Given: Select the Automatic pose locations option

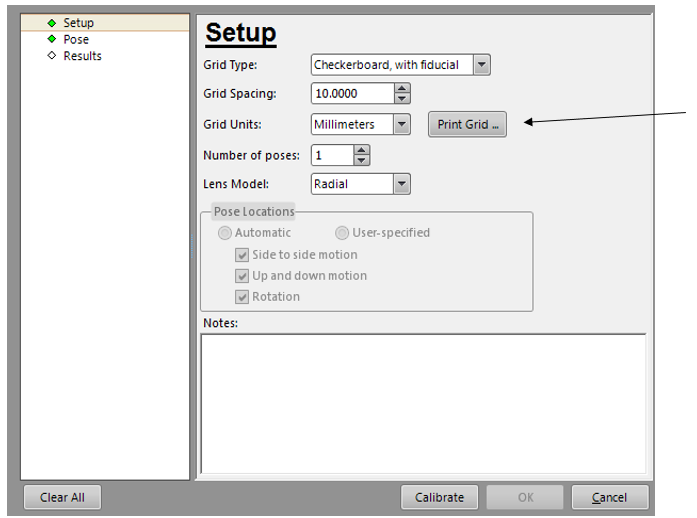Looking at the screenshot, I should coord(226,233).
